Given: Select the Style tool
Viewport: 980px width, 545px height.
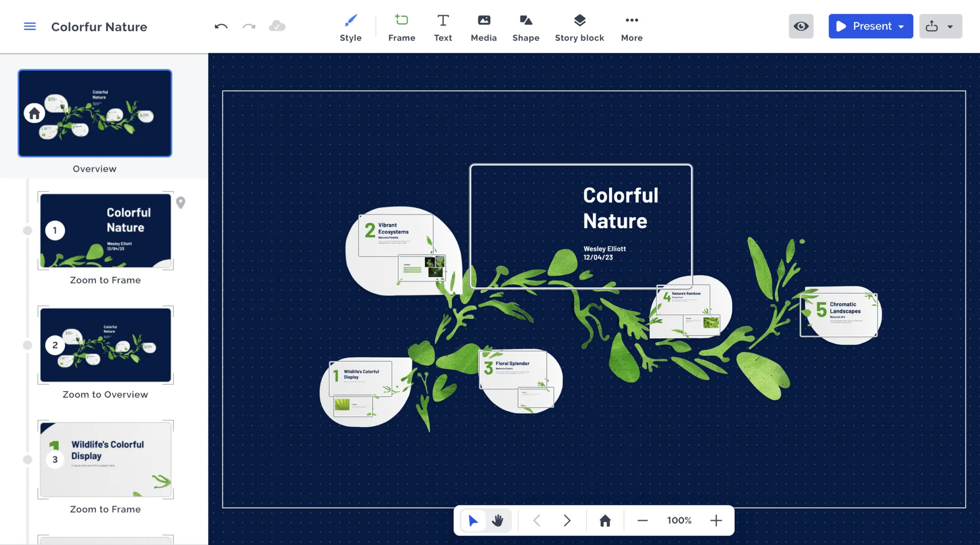Looking at the screenshot, I should tap(350, 26).
